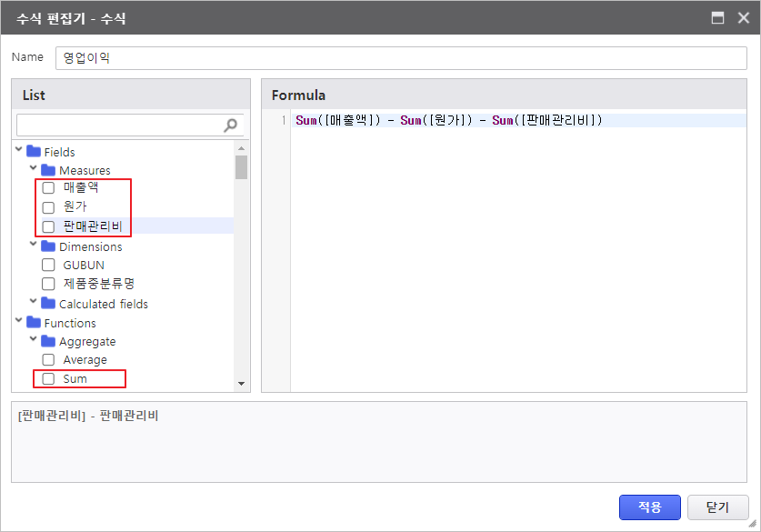Click the Calculated fields folder icon

point(48,304)
